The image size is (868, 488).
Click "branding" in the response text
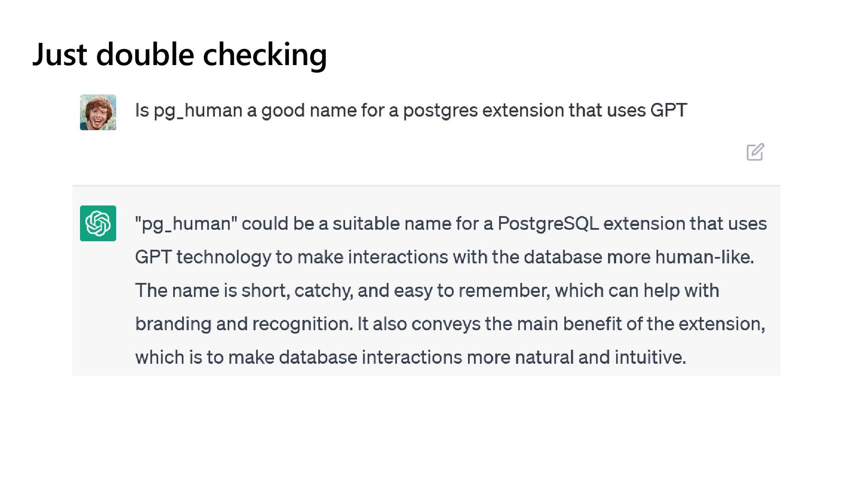pos(173,324)
